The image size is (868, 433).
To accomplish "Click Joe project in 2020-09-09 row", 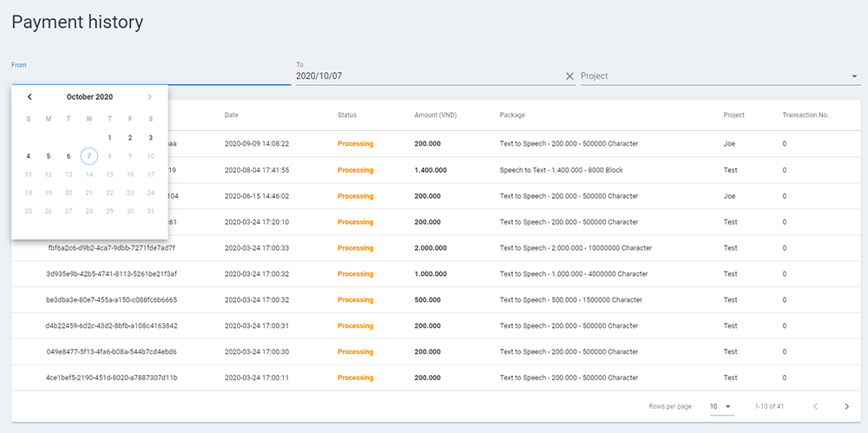I will [x=728, y=144].
